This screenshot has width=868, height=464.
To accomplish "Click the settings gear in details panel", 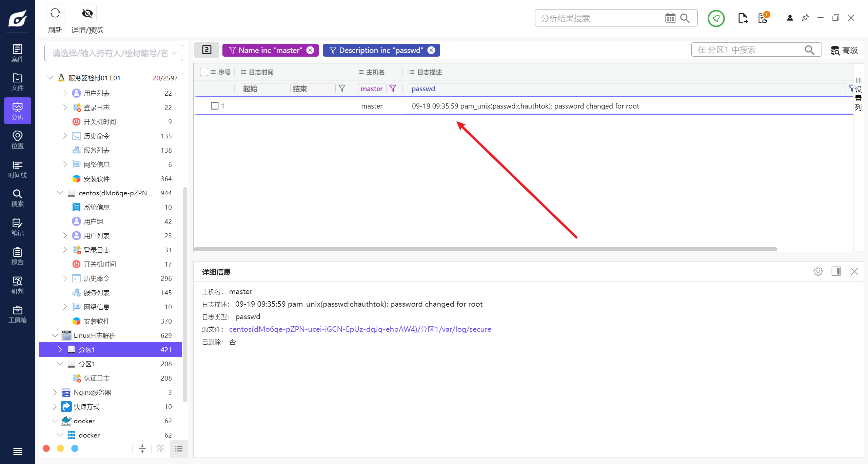I will click(818, 271).
